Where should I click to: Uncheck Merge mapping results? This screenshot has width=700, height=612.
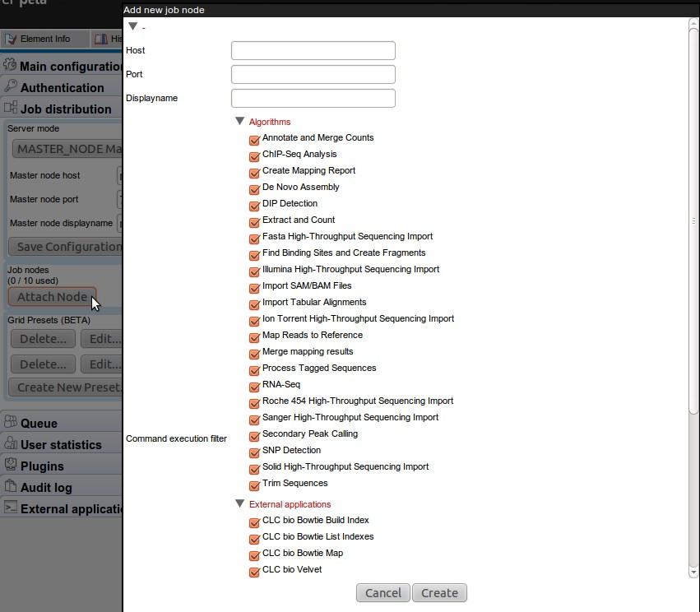[254, 355]
